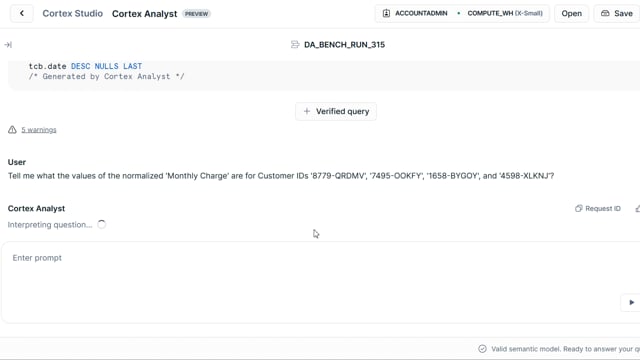Viewport: 640px width, 360px height.
Task: Send prompt with the play arrow button
Action: point(631,302)
